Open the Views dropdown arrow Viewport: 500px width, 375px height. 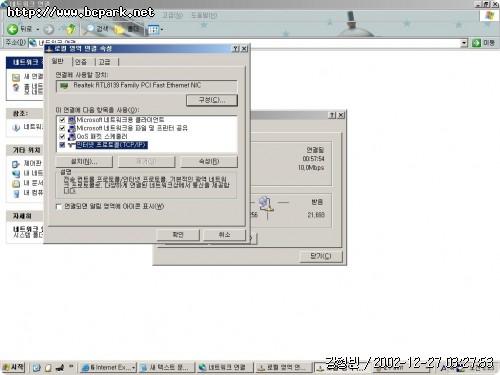(x=162, y=30)
